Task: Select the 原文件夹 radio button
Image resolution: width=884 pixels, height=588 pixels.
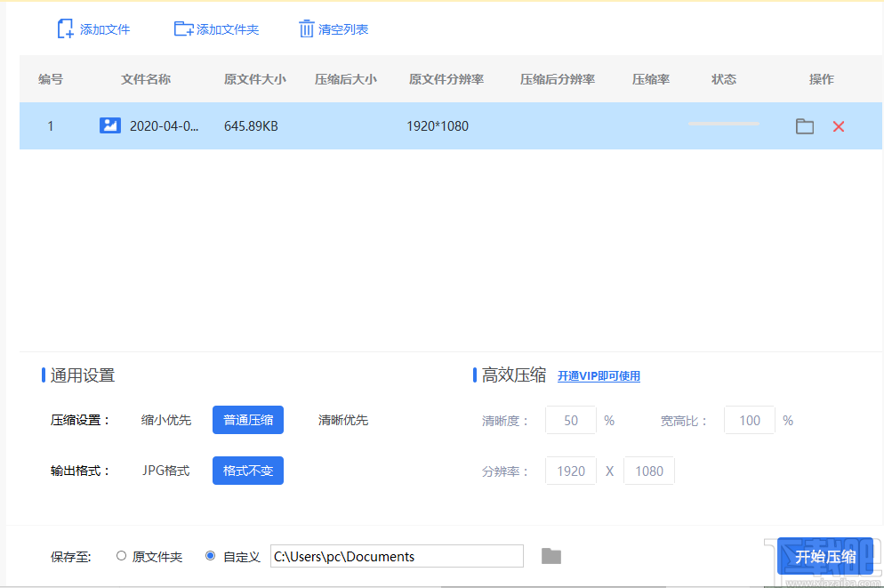Action: pyautogui.click(x=120, y=555)
